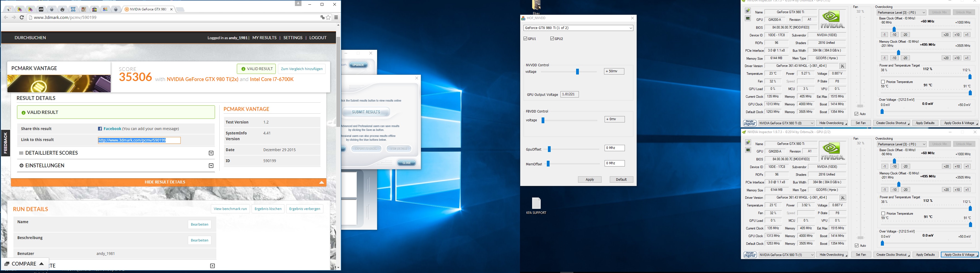Click 'View benchmark run' button

point(230,209)
